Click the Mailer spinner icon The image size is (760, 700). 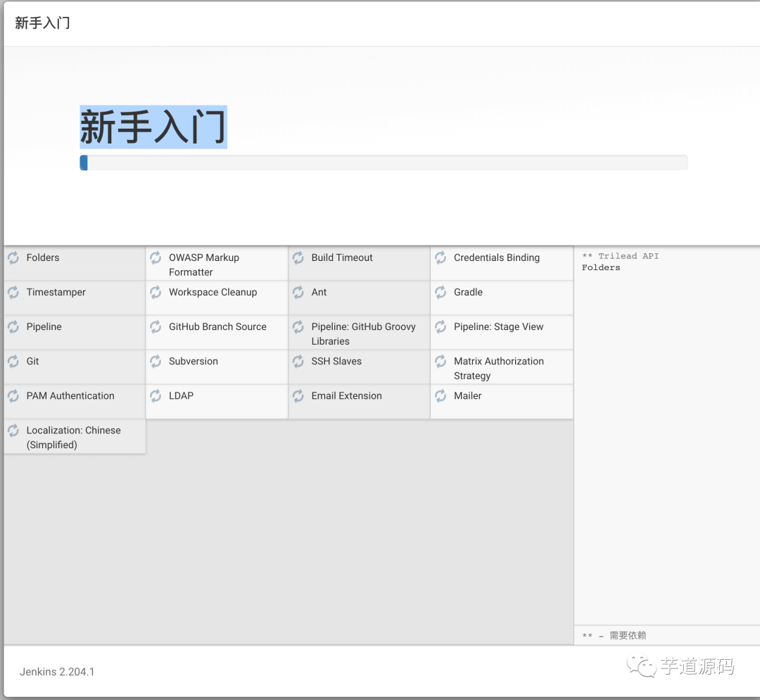pos(441,395)
